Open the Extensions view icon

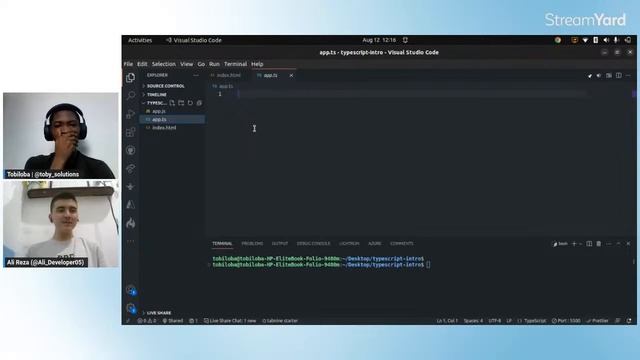131,132
